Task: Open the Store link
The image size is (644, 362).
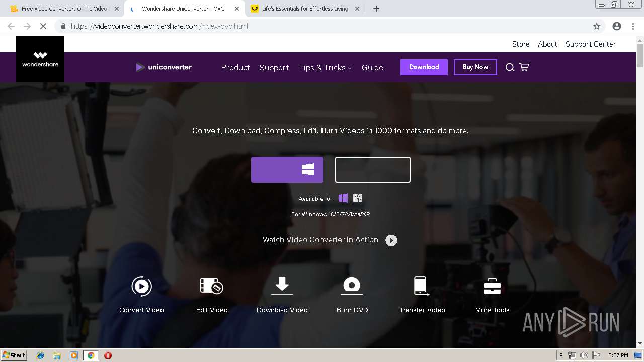Action: point(521,44)
